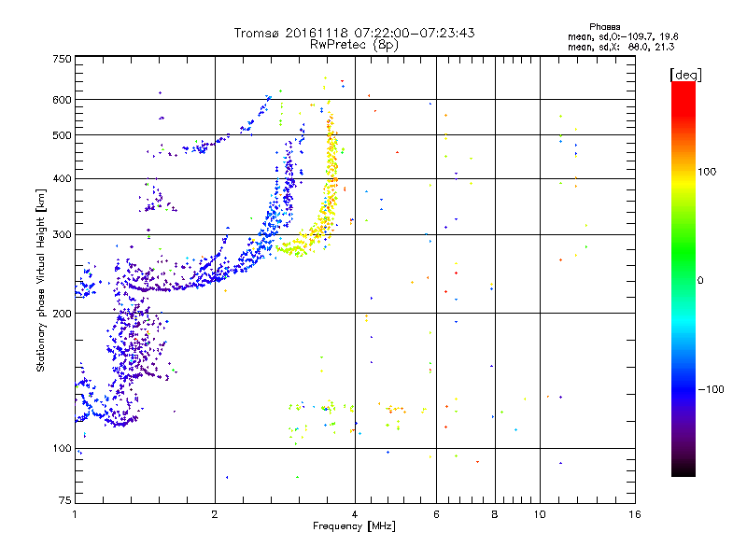Click the colorbar tick label '100'

707,172
